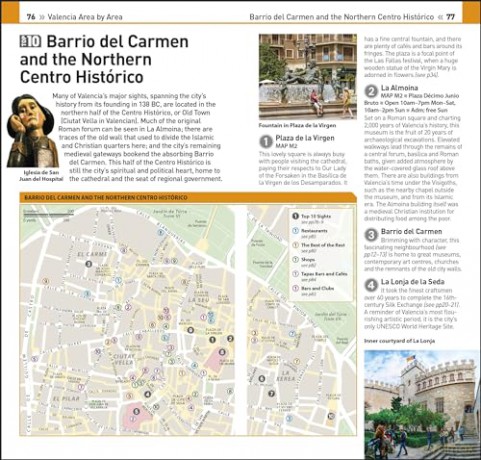481x460 pixels.
Task: Open the Iglesia de San Juan statue image
Action: (x=32, y=131)
